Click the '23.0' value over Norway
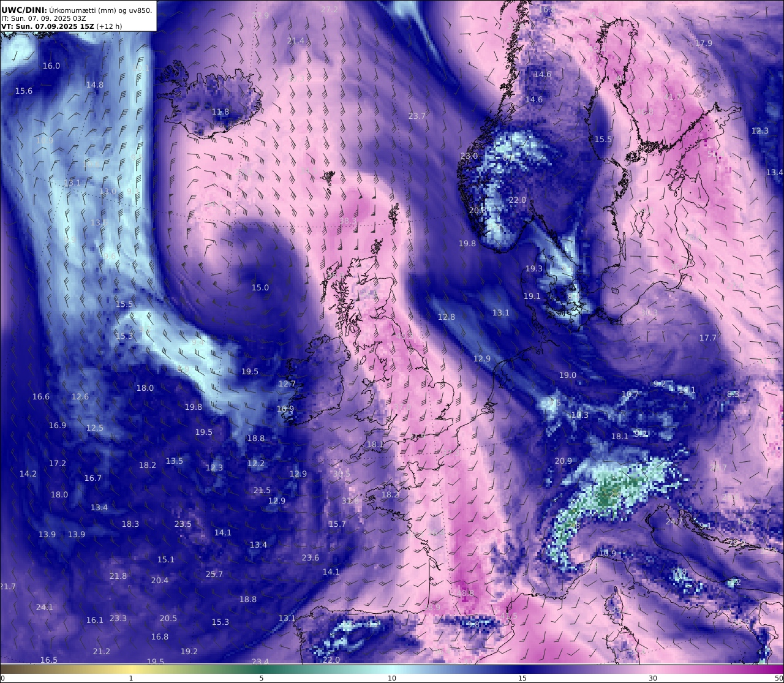 469,156
